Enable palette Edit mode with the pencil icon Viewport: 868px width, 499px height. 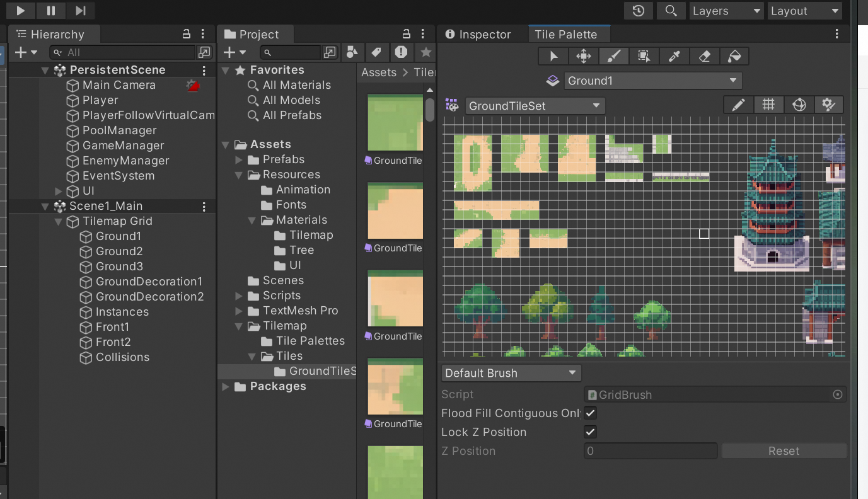click(x=738, y=105)
